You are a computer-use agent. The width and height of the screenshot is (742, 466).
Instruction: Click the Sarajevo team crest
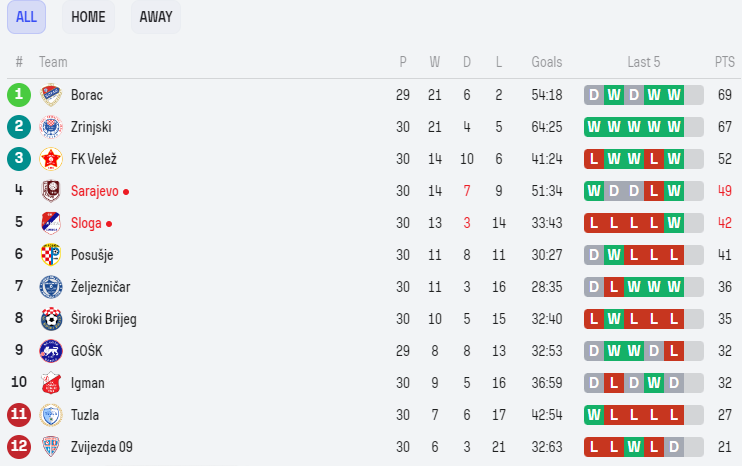[x=51, y=191]
